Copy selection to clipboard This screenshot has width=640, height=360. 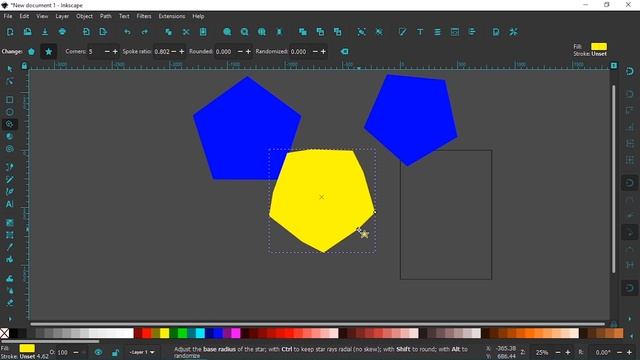(169, 32)
